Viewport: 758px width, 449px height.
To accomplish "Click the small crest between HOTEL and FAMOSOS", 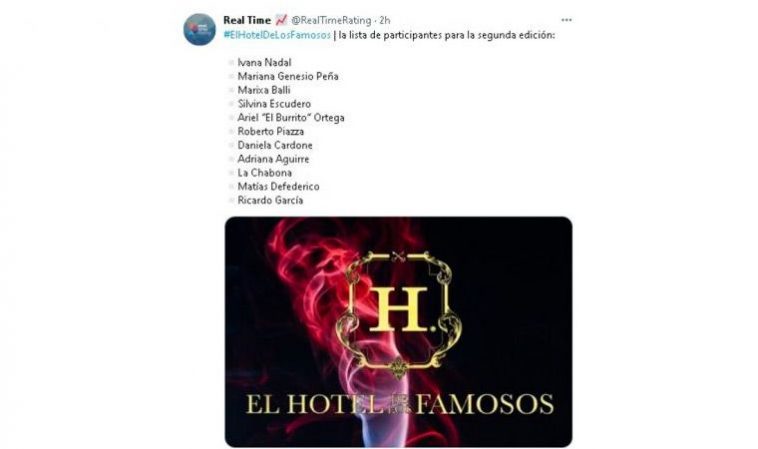I will 399,403.
